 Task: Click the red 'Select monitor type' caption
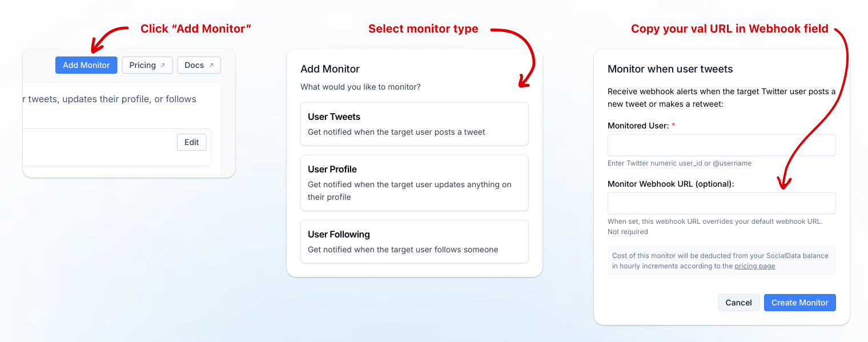pyautogui.click(x=423, y=29)
